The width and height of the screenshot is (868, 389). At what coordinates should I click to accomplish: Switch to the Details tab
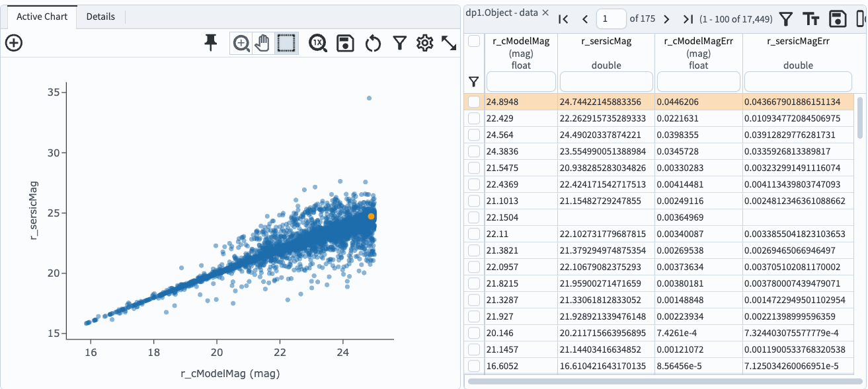[x=100, y=17]
